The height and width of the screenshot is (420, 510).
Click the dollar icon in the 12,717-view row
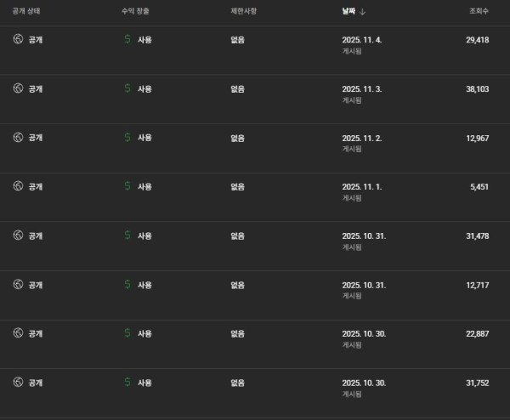(x=127, y=285)
